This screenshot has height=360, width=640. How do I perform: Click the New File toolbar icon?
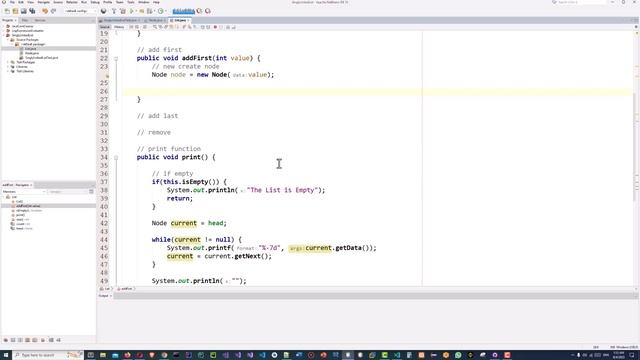pyautogui.click(x=7, y=11)
